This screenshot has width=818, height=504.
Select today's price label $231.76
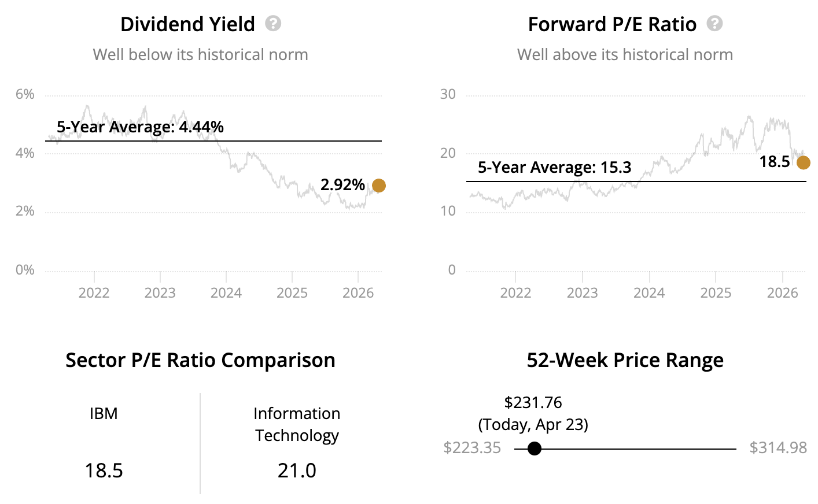[x=533, y=402]
